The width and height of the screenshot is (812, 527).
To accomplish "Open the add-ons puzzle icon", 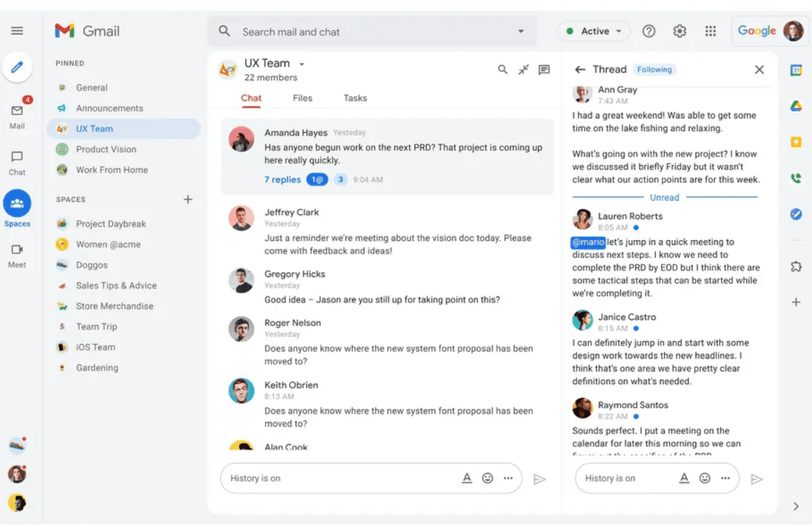I will pyautogui.click(x=796, y=267).
